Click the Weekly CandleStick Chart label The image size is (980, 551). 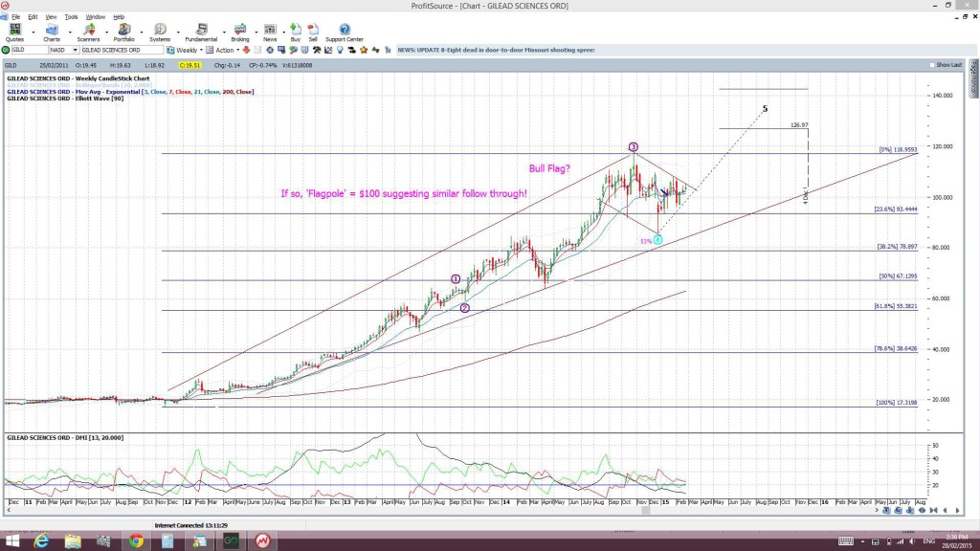pyautogui.click(x=78, y=78)
